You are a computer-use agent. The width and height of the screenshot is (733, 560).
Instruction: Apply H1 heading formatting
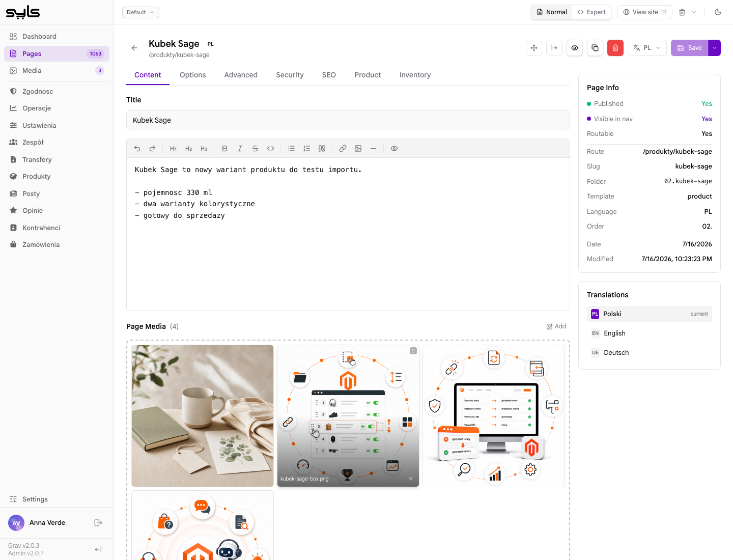point(174,149)
